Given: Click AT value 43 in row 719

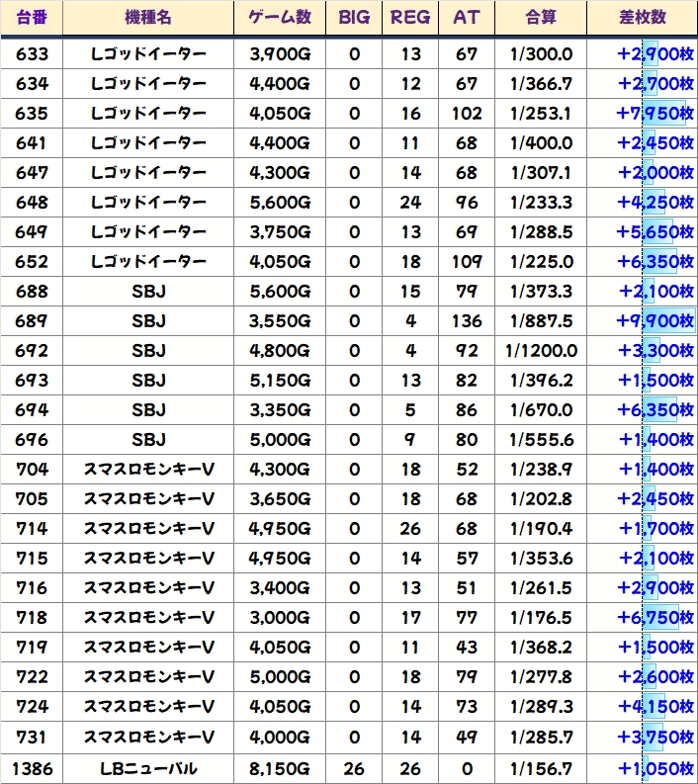Looking at the screenshot, I should pyautogui.click(x=467, y=648).
